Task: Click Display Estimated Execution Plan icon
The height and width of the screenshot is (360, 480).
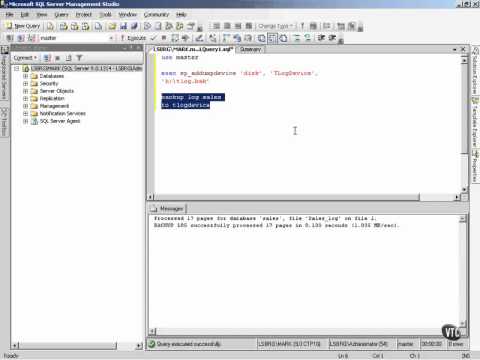Action: [x=175, y=38]
